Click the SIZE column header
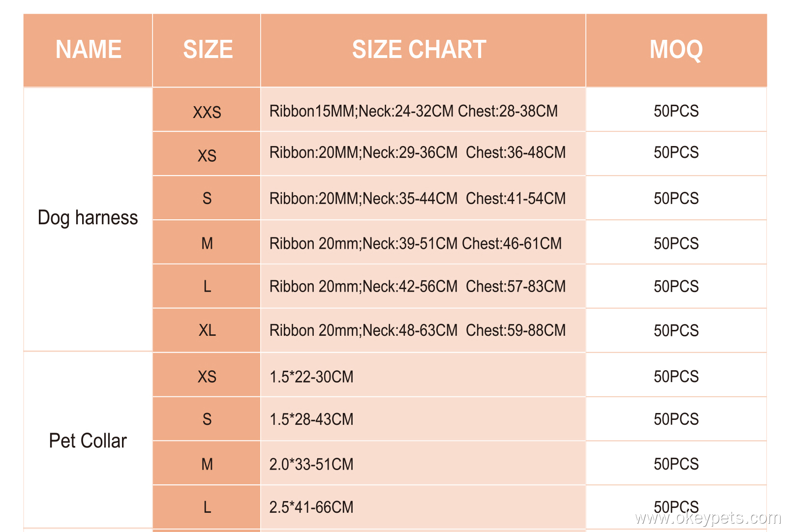The height and width of the screenshot is (532, 786). pos(207,50)
